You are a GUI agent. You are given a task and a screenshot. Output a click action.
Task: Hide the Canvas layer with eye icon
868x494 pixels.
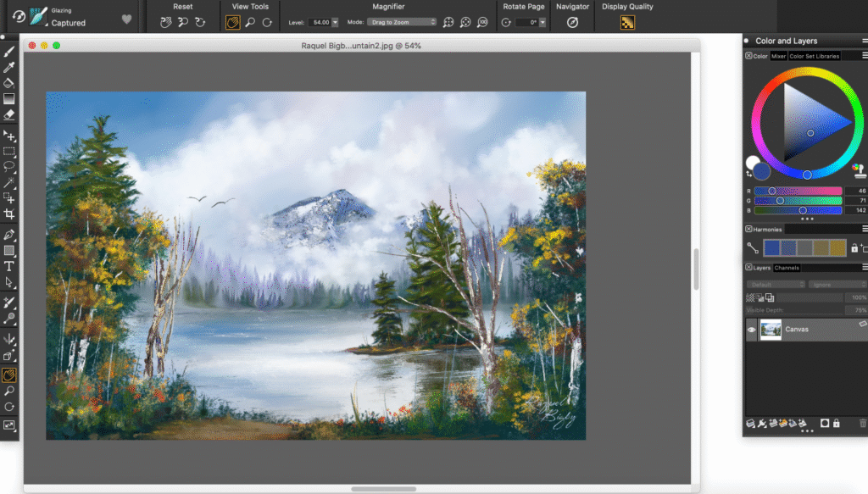(751, 330)
